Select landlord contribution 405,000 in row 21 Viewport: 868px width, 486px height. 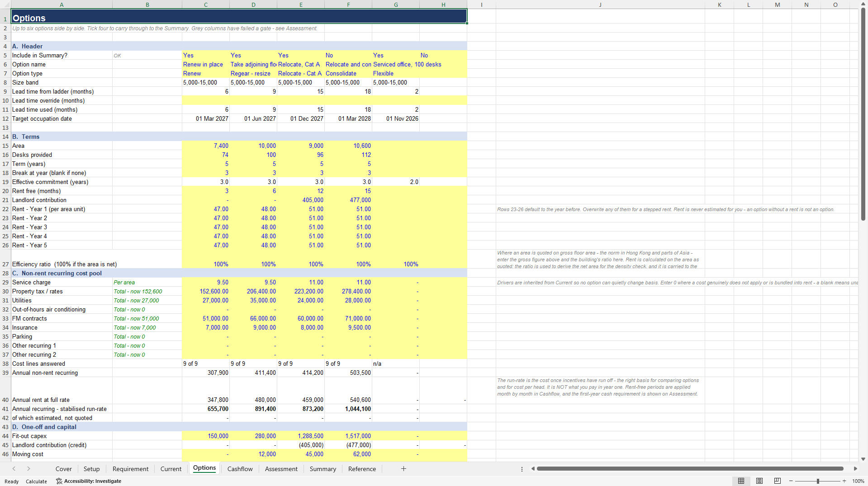click(x=301, y=200)
